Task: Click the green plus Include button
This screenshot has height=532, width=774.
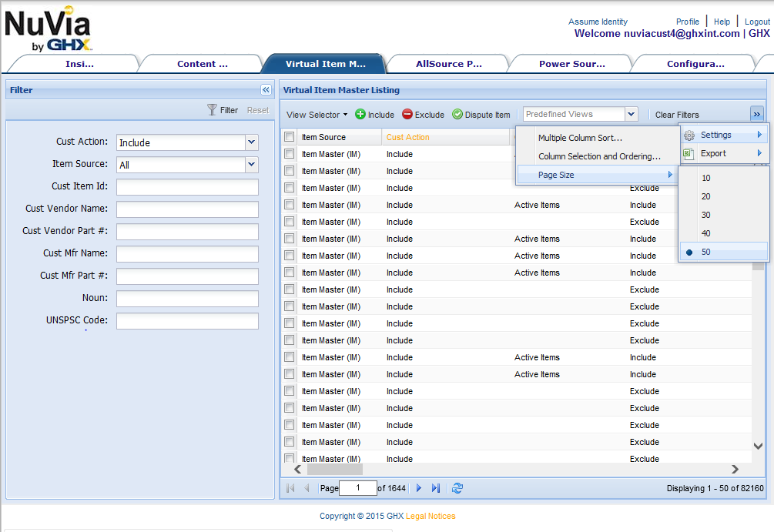Action: pos(374,115)
